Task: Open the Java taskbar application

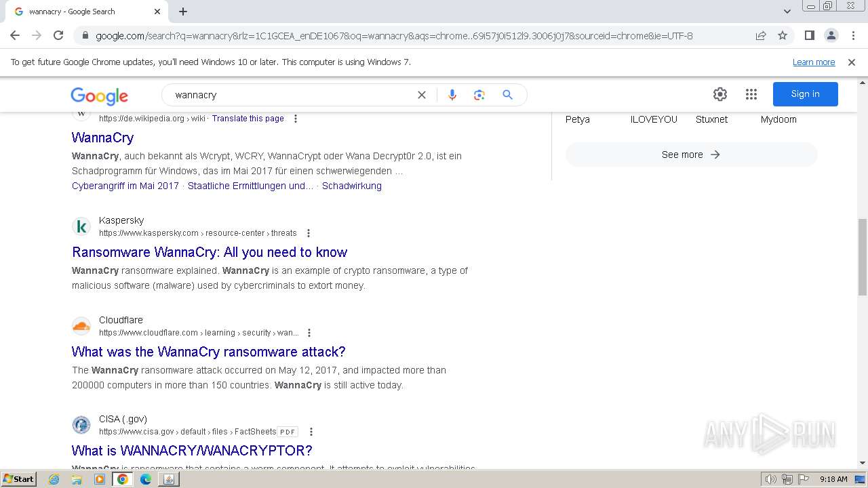Action: click(169, 479)
